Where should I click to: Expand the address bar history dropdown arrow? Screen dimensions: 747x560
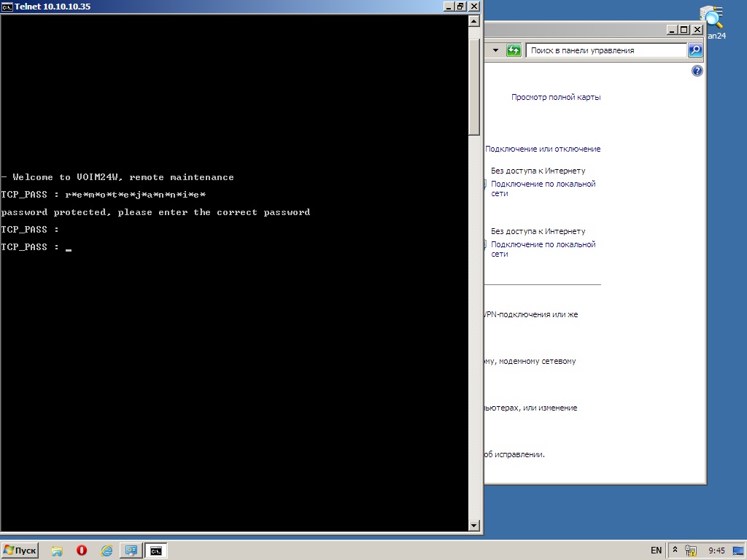pyautogui.click(x=496, y=50)
